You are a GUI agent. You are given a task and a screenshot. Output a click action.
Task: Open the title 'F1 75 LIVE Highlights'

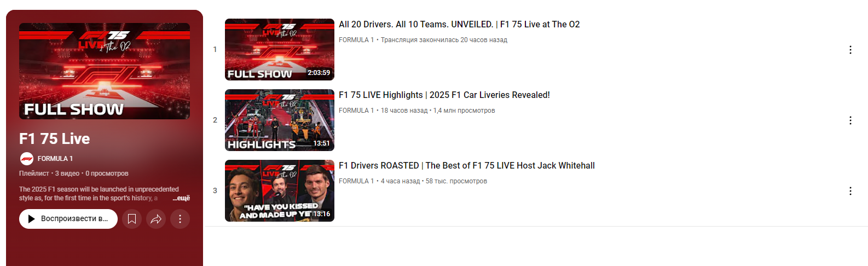(444, 95)
